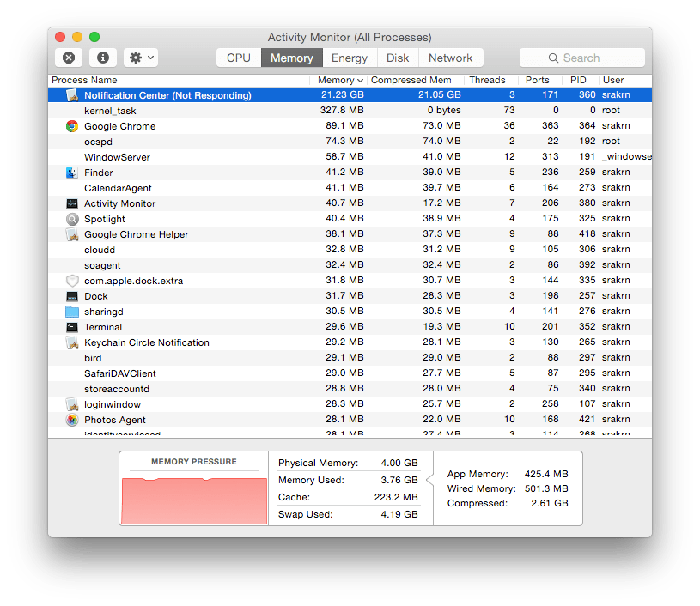
Task: Open the gear action menu
Action: (x=139, y=57)
